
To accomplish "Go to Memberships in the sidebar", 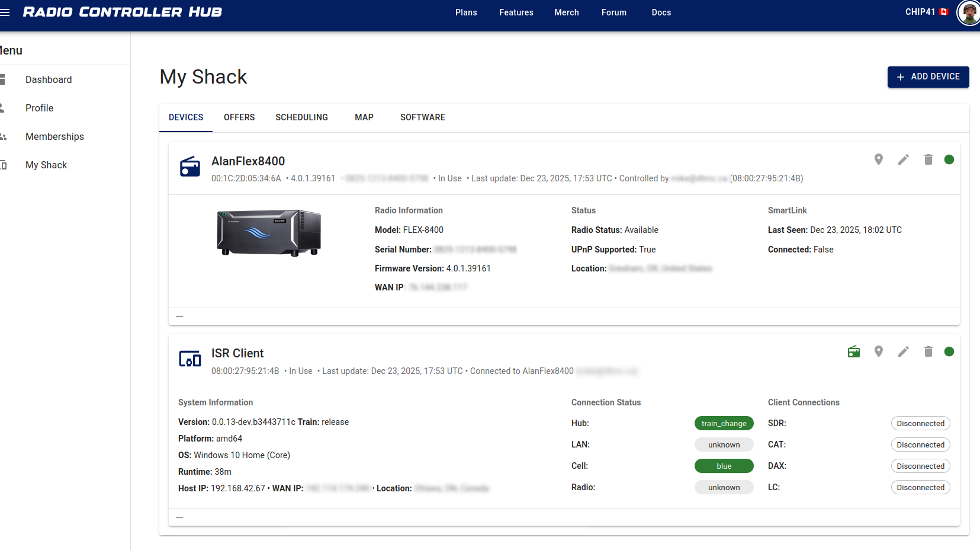I will tap(54, 136).
